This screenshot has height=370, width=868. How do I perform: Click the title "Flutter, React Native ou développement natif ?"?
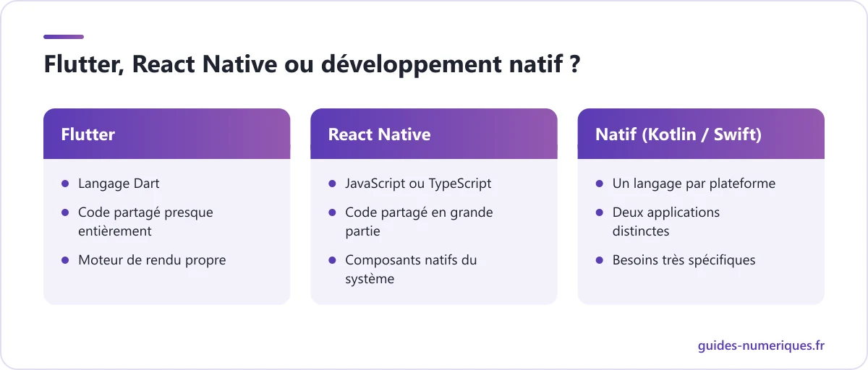click(312, 64)
